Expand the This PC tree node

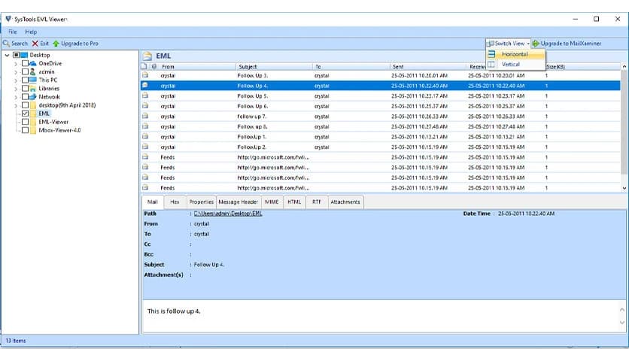(16, 80)
